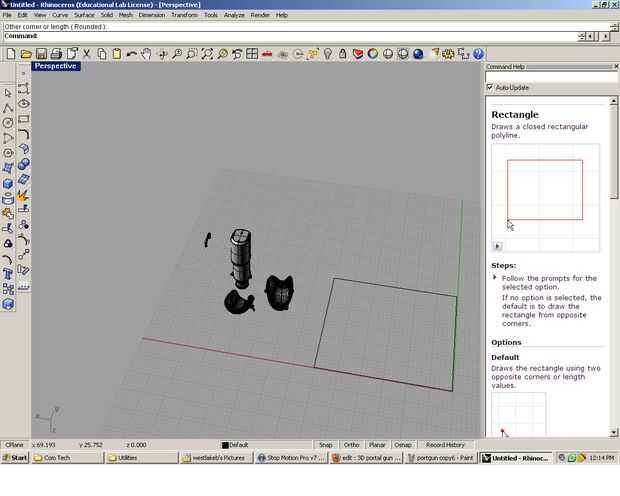620x496 pixels.
Task: Select the Text object T tool
Action: pyautogui.click(x=8, y=274)
